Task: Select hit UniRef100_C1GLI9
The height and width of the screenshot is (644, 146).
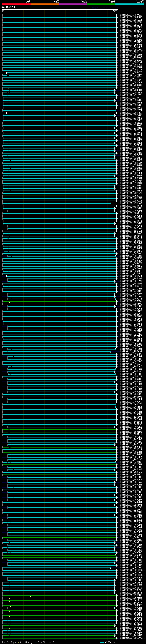Action: [131, 557]
